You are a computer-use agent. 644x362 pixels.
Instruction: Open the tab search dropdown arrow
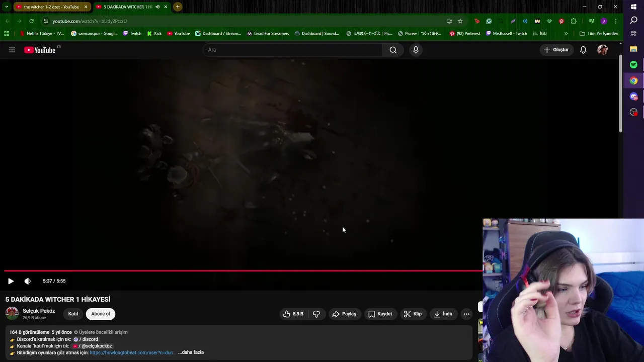click(6, 7)
